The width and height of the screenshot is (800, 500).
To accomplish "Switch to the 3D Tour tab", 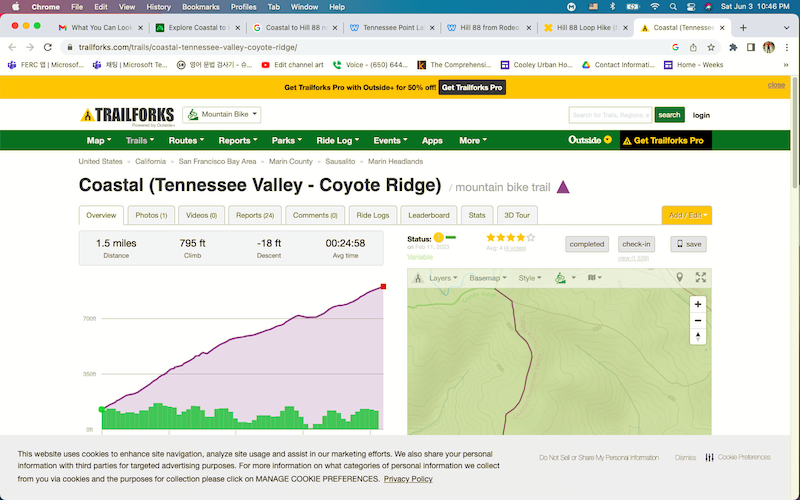I will click(517, 215).
